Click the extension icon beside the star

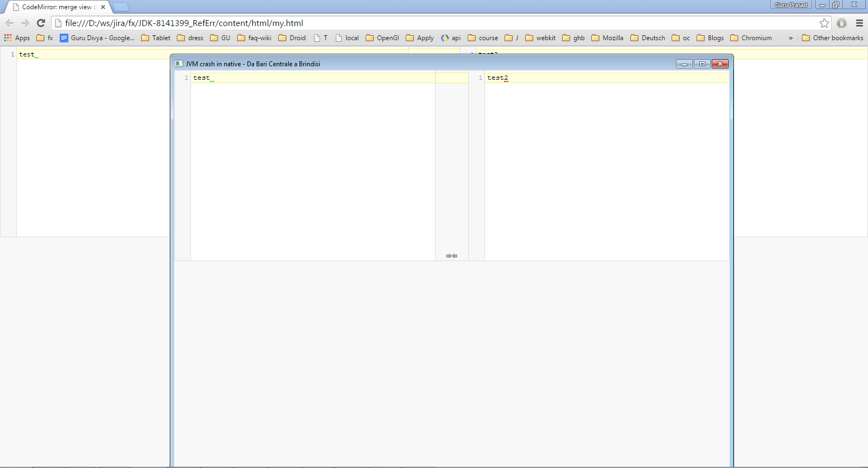[x=841, y=23]
